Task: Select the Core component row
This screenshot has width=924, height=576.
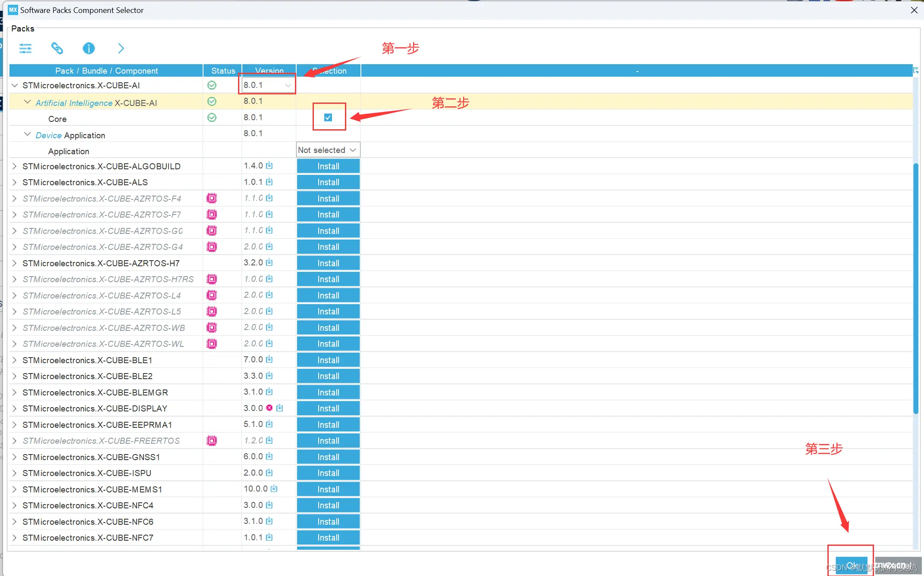Action: [x=461, y=118]
